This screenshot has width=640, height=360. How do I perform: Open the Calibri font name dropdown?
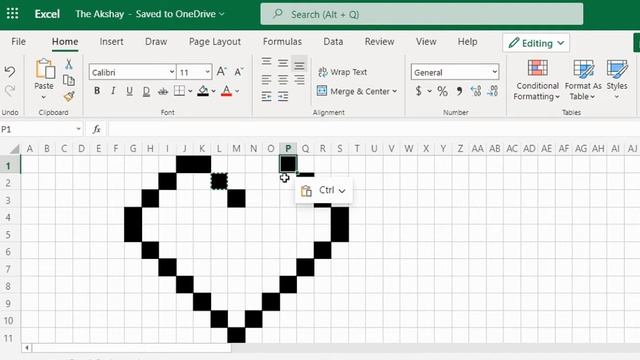(x=172, y=72)
